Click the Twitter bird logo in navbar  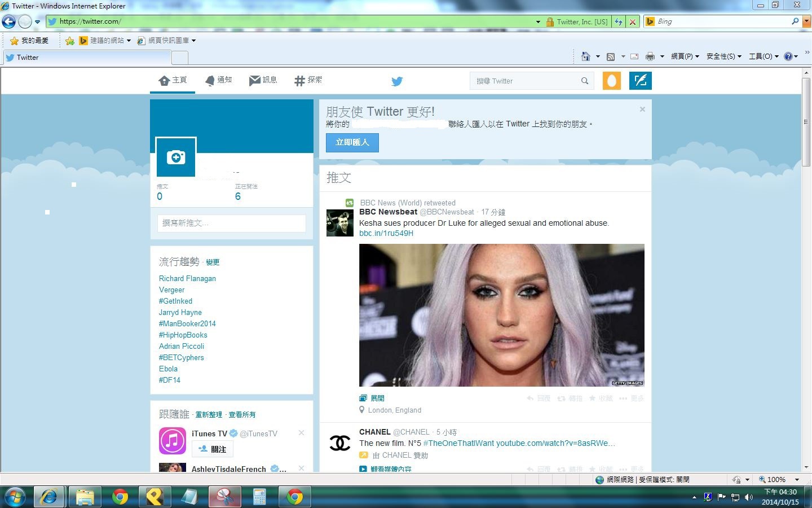[x=397, y=81]
